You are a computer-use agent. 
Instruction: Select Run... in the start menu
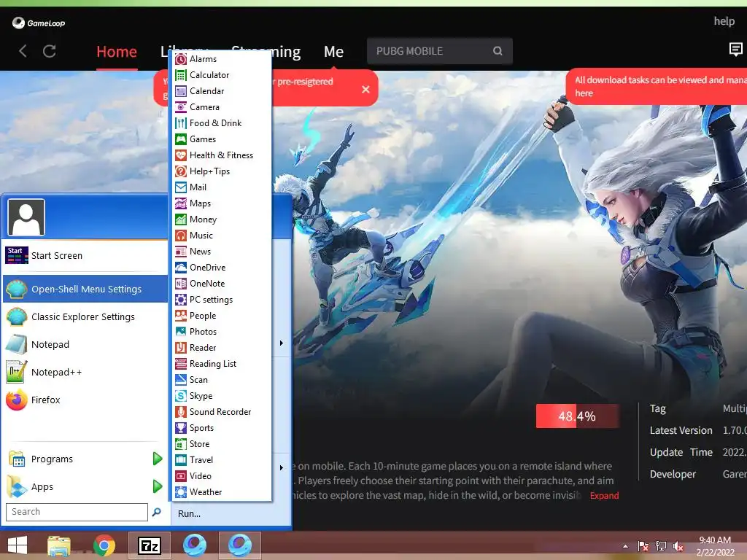[189, 514]
